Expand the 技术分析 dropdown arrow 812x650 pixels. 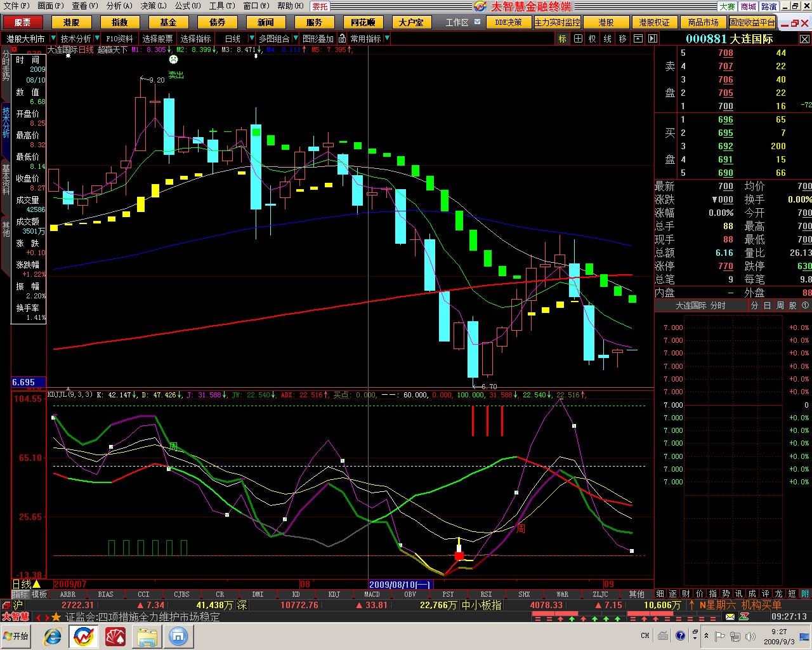97,39
